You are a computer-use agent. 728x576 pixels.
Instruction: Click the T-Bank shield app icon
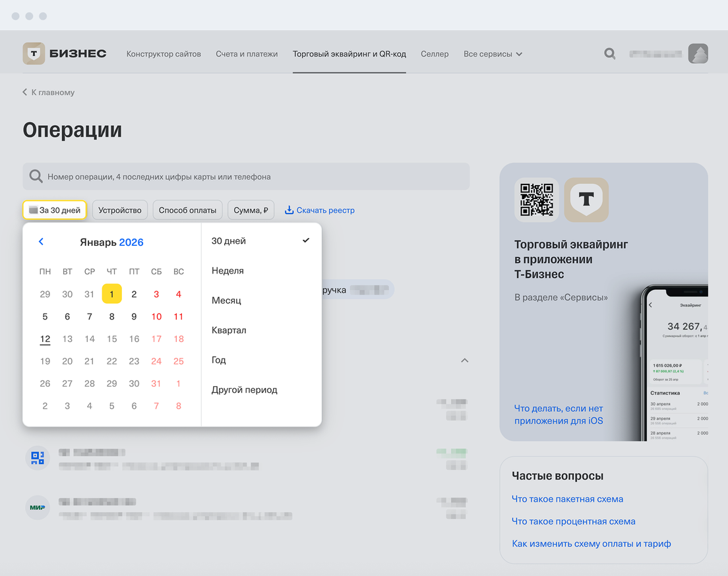tap(586, 200)
